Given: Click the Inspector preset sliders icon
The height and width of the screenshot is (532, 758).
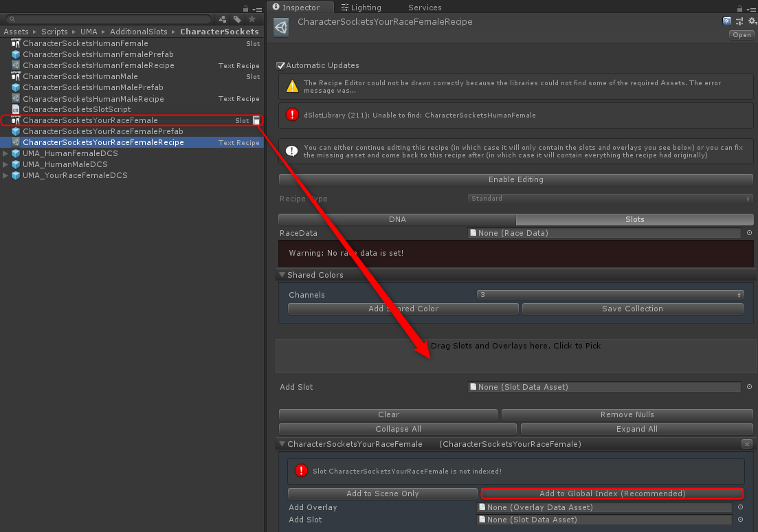Looking at the screenshot, I should point(739,21).
